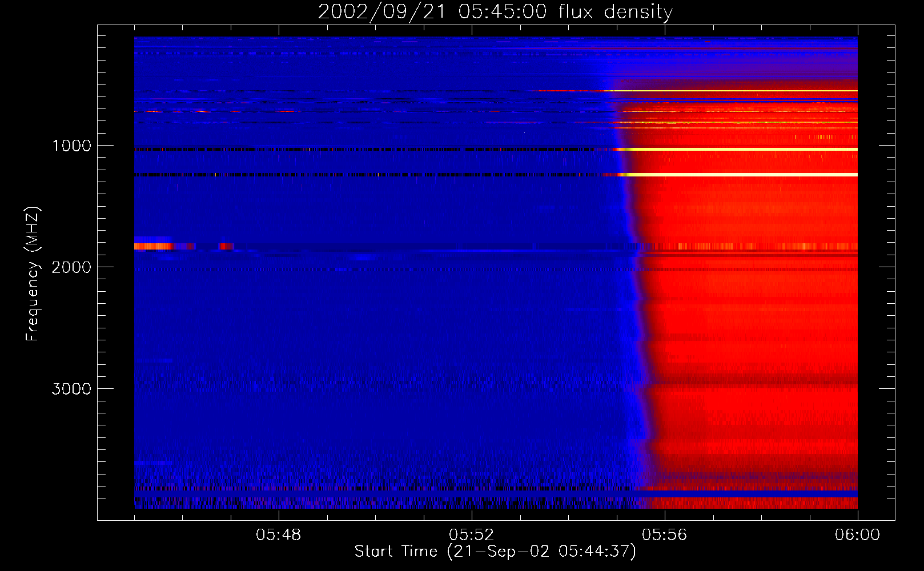Image resolution: width=924 pixels, height=571 pixels.
Task: Click the 'Start Time (21-Sep-02 05:44:37)' label
Action: [x=495, y=552]
